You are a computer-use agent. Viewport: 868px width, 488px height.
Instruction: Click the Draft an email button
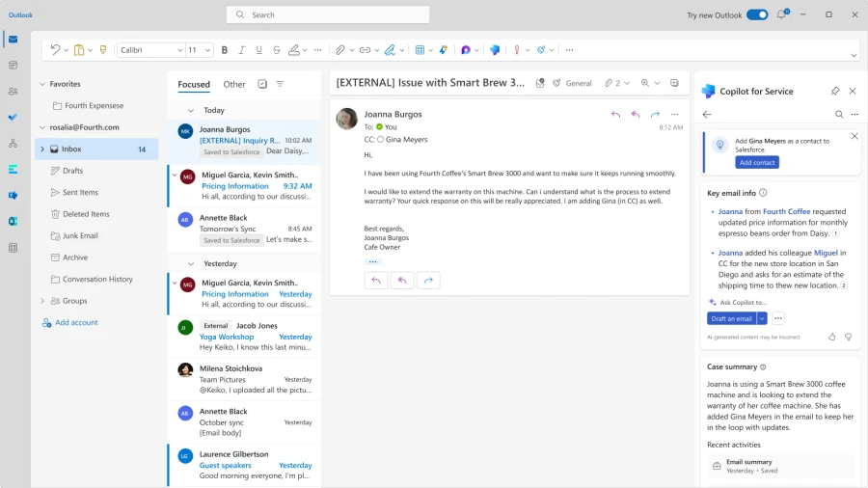pyautogui.click(x=730, y=318)
